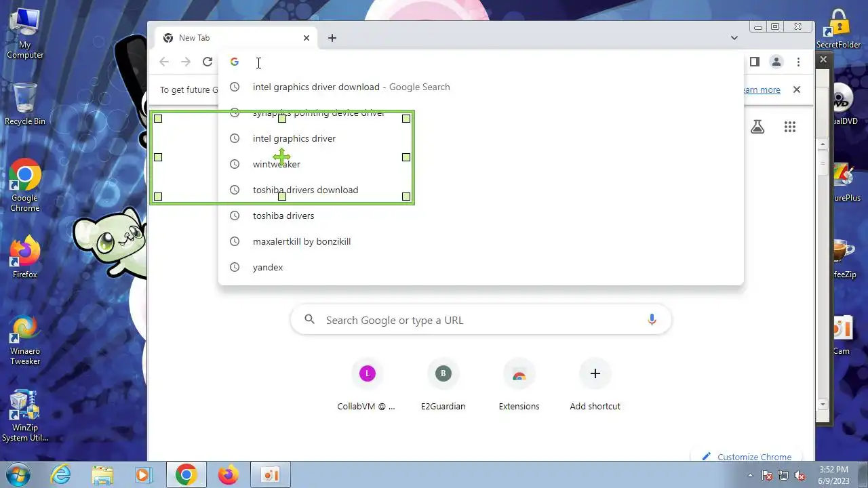Select the Firefox desktop shortcut
Screen dimensions: 868x488
click(x=25, y=258)
